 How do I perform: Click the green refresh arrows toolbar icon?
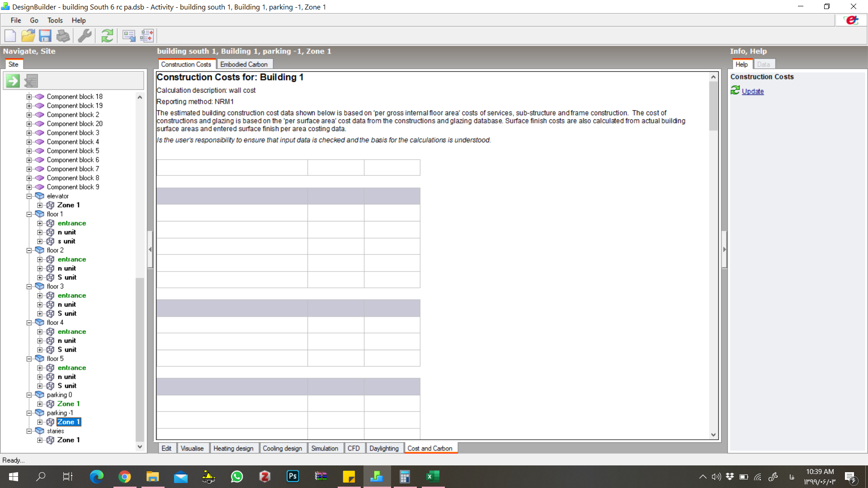point(107,36)
